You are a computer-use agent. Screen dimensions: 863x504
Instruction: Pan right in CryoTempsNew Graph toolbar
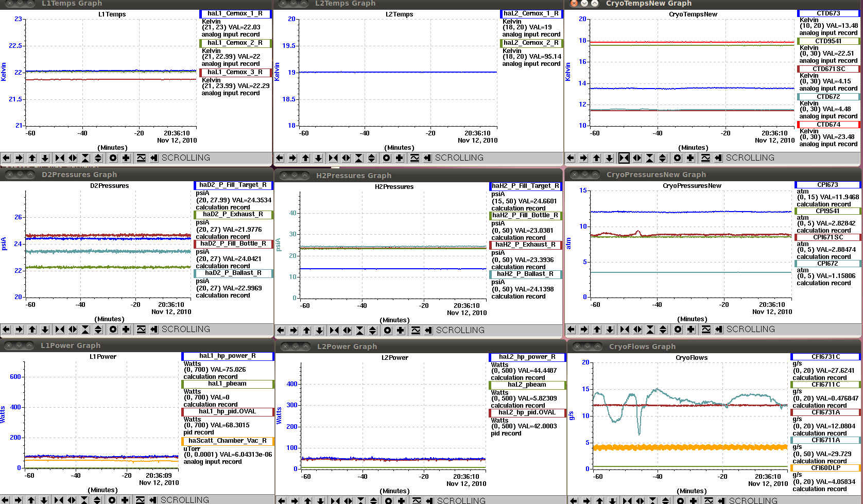point(583,158)
